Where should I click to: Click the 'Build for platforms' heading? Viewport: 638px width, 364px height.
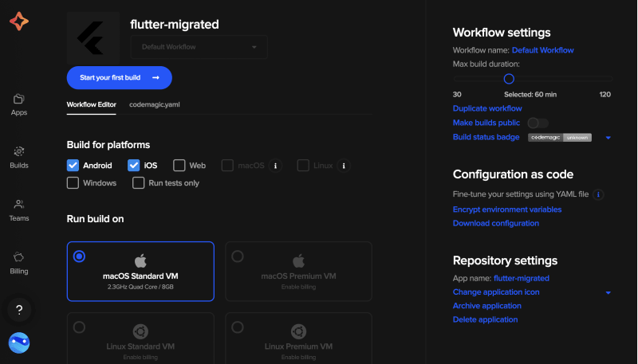(108, 145)
